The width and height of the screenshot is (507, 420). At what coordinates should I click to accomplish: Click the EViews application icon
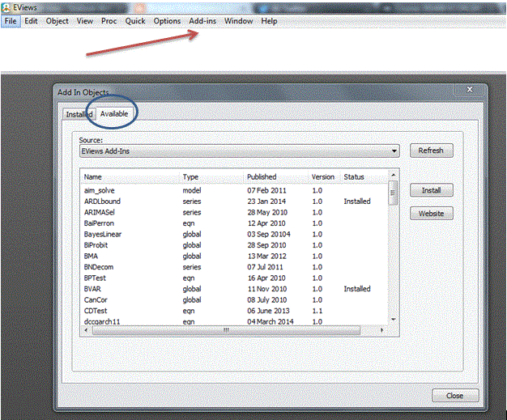click(6, 7)
